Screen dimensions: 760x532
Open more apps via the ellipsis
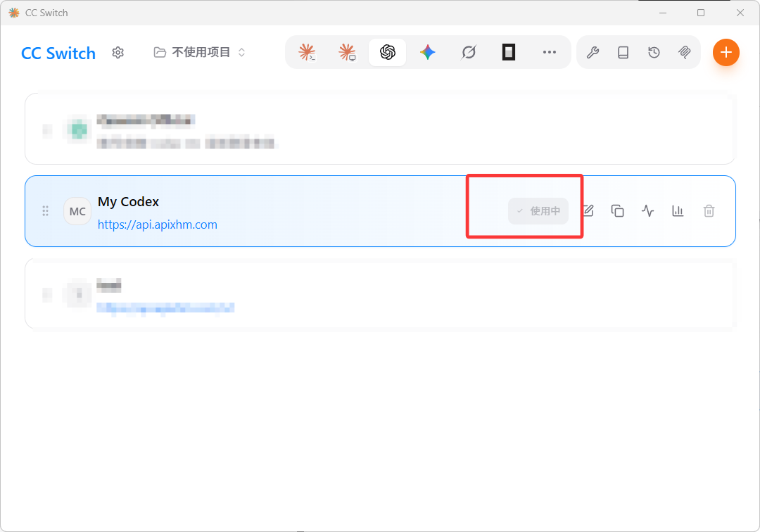point(549,52)
